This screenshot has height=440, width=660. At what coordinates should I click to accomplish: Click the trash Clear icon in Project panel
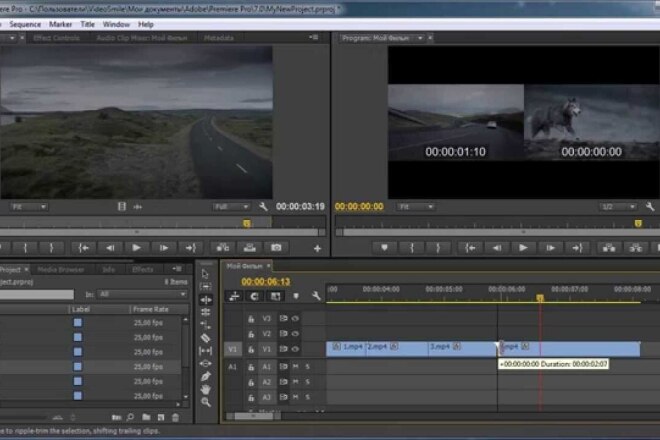(x=175, y=417)
